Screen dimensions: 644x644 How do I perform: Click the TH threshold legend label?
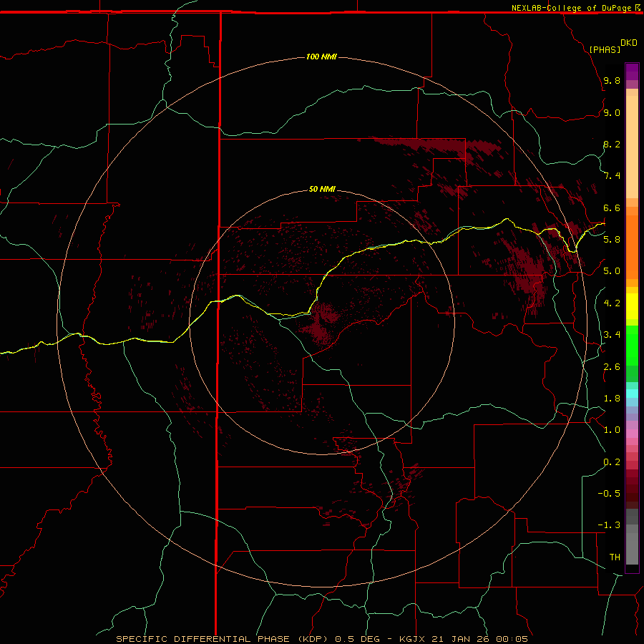(x=615, y=557)
